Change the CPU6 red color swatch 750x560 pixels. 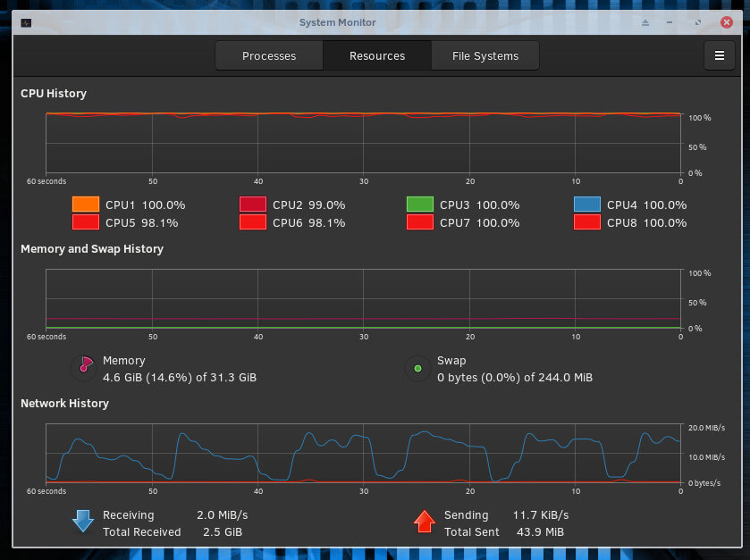[x=253, y=222]
